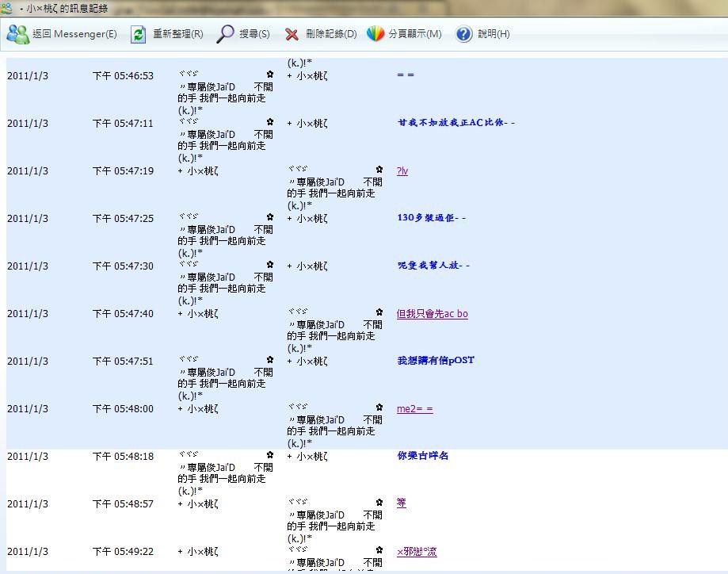Select the time 下午 05:48:57
728x574 pixels.
(123, 504)
